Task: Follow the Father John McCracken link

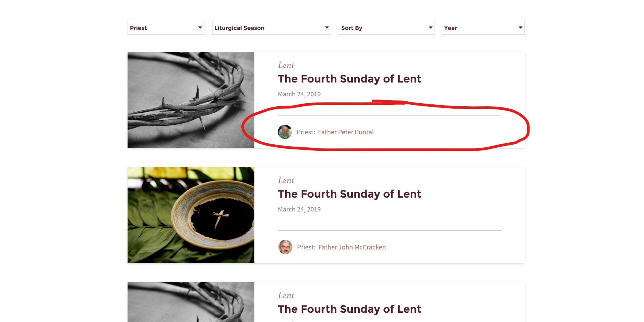Action: [x=352, y=247]
